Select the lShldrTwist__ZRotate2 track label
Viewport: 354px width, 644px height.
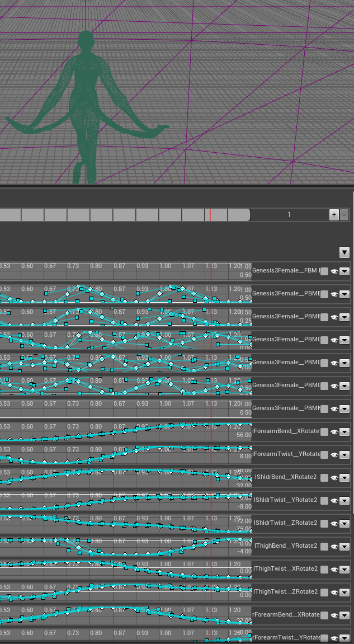pos(286,523)
